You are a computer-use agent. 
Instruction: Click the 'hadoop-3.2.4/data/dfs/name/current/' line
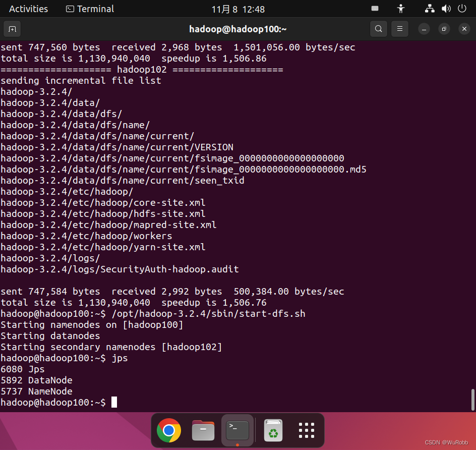[97, 136]
